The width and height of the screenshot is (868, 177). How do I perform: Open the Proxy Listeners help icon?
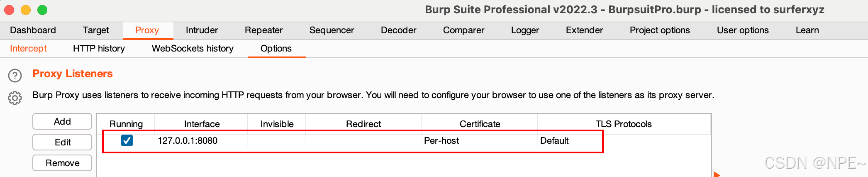click(15, 76)
